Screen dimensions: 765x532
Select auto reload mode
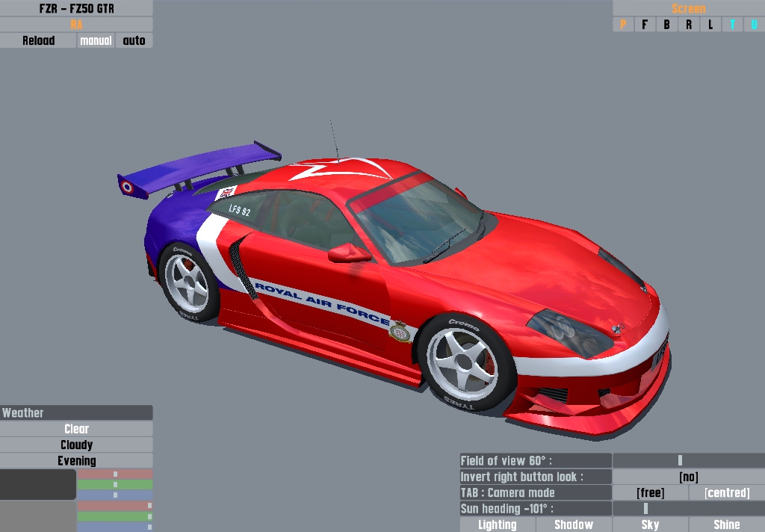coord(134,40)
